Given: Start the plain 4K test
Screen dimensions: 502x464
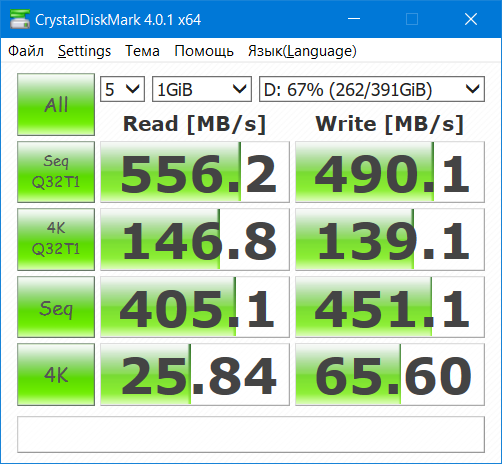Looking at the screenshot, I should (56, 374).
